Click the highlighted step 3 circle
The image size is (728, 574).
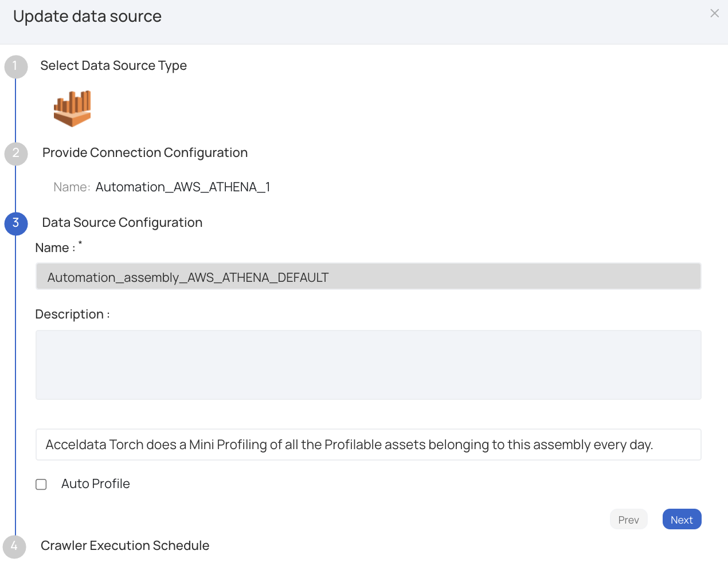point(15,224)
